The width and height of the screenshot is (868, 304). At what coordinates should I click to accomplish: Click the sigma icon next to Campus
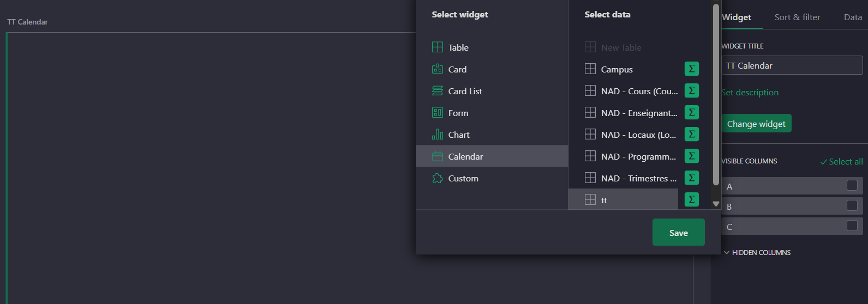(x=691, y=69)
